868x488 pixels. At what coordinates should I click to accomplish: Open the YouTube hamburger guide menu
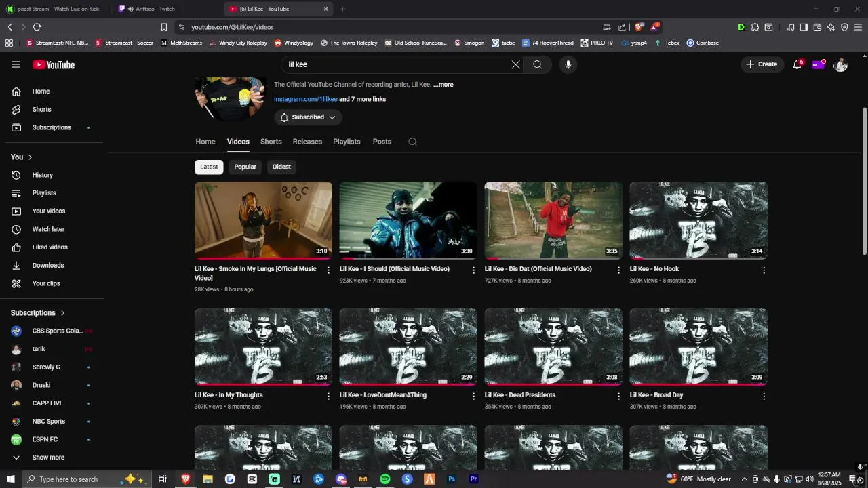[x=16, y=64]
